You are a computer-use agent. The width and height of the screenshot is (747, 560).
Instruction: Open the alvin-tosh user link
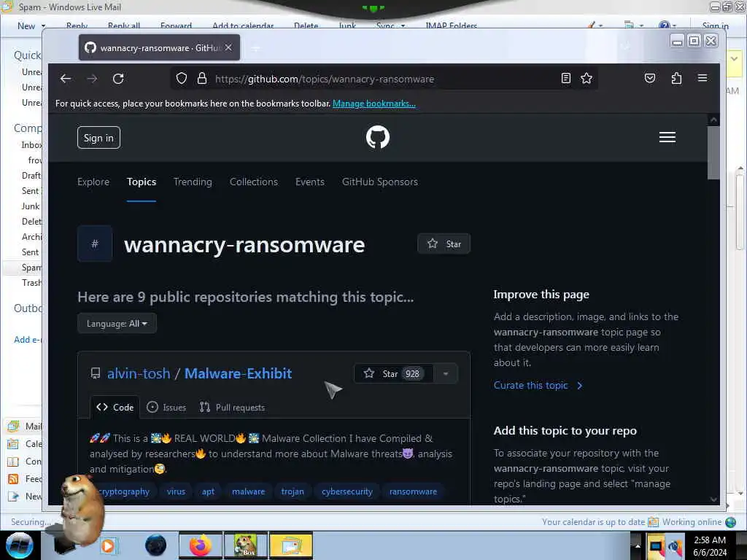139,373
